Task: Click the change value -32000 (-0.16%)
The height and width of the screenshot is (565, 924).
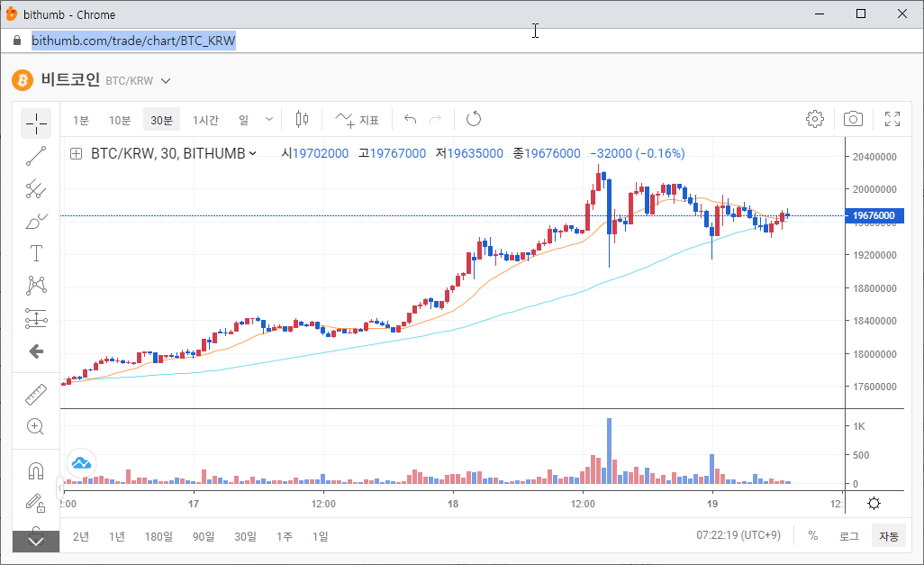Action: coord(638,153)
